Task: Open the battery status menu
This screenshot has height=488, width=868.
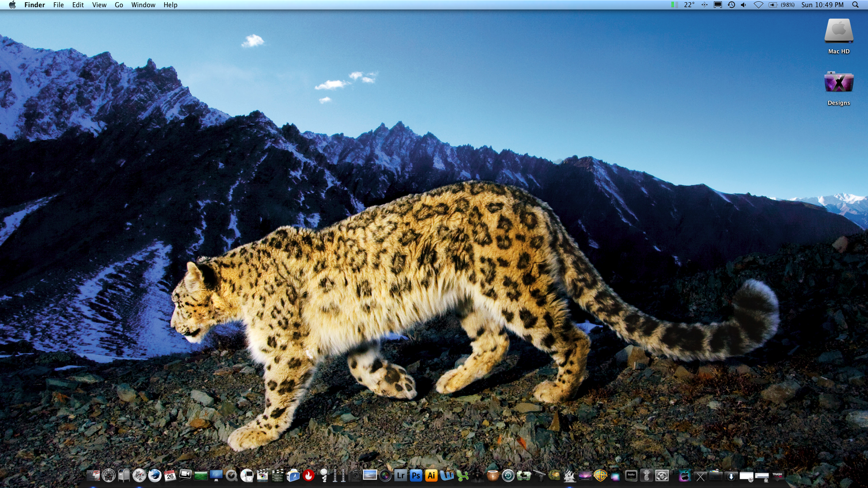Action: 773,5
